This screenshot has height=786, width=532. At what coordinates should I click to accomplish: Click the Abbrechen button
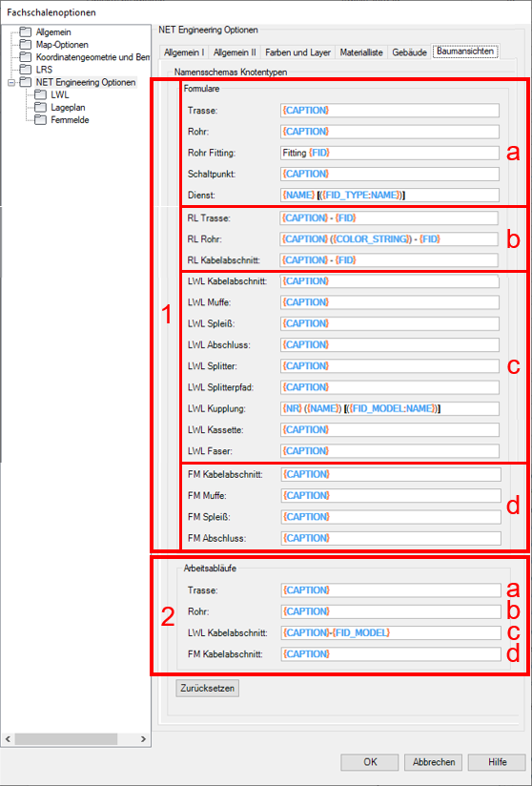[434, 762]
